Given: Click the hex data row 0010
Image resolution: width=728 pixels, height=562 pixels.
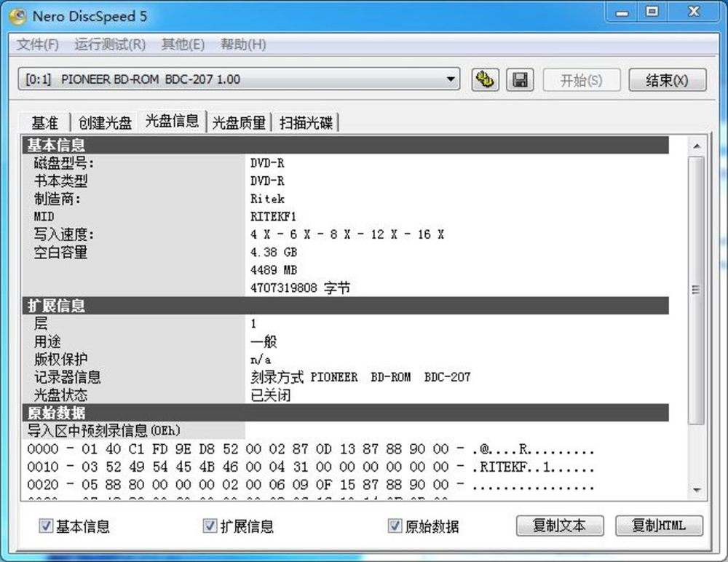Looking at the screenshot, I should pos(311,467).
